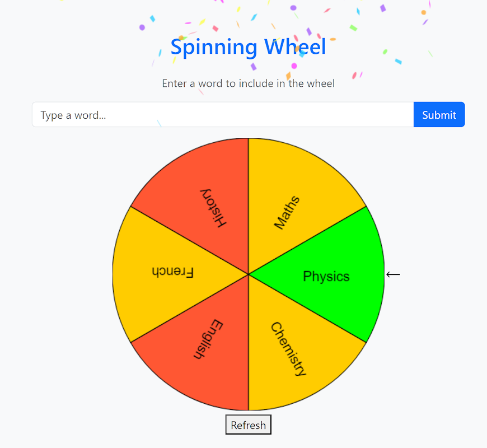Click the Refresh button below the wheel

point(248,424)
